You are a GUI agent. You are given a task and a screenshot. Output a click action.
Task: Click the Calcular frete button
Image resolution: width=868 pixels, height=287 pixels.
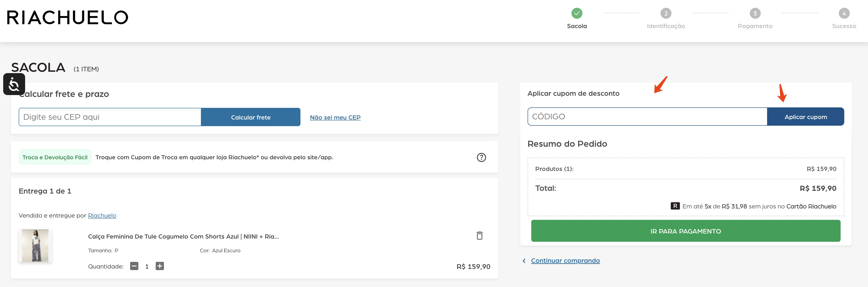(x=251, y=117)
